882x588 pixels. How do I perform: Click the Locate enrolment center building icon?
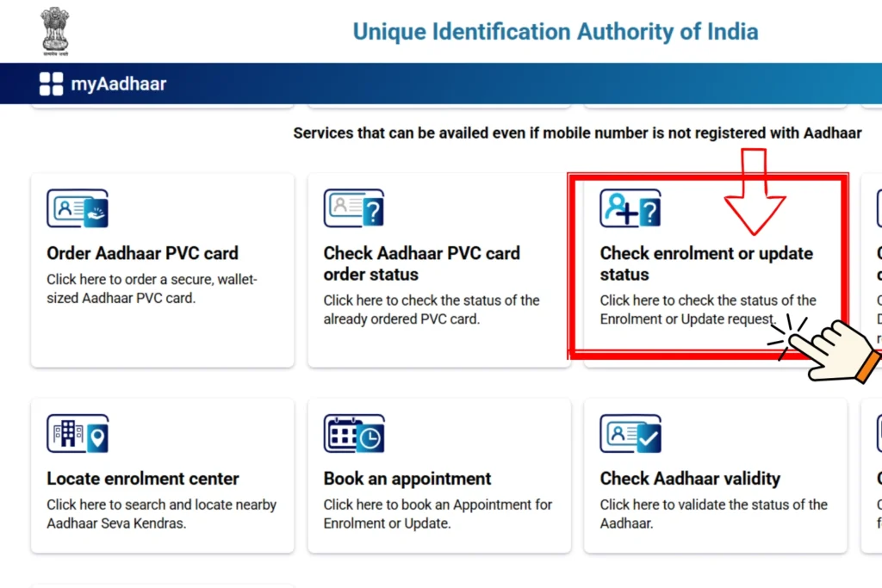(x=78, y=433)
